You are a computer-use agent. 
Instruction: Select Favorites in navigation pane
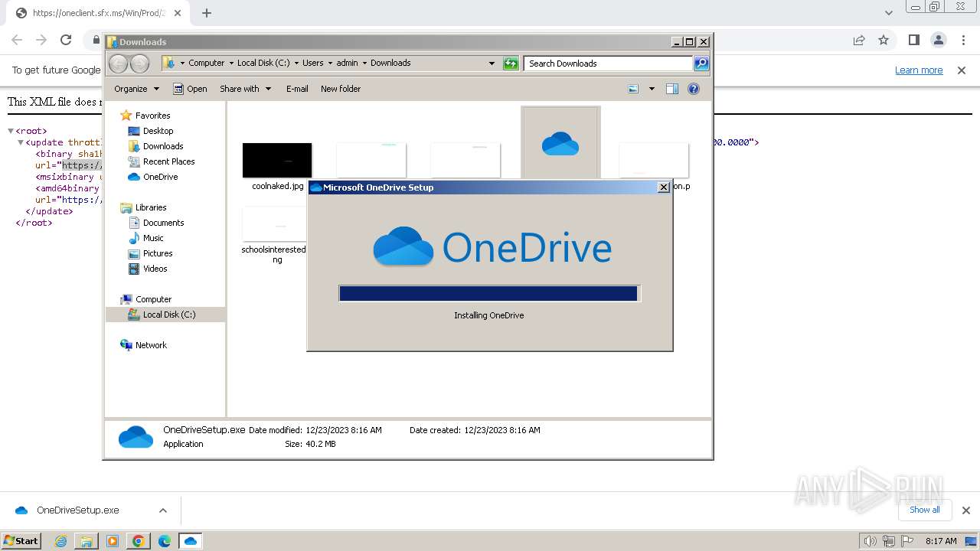pyautogui.click(x=145, y=116)
